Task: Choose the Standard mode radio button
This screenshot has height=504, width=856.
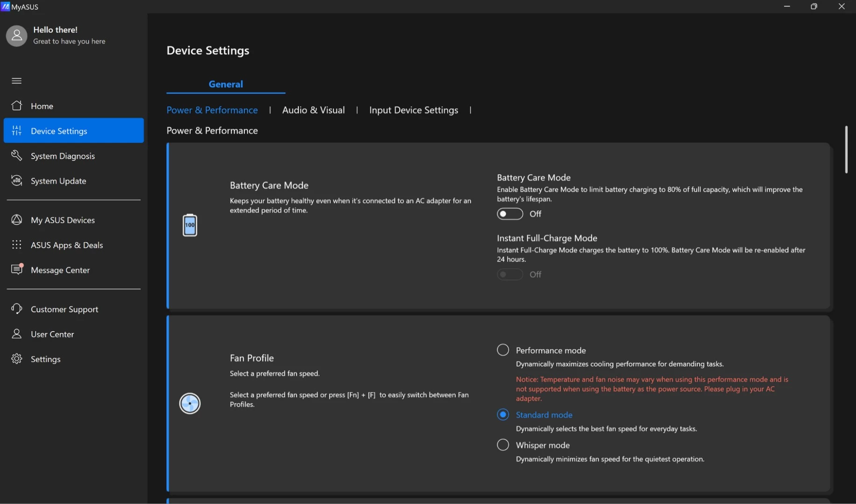Action: (503, 414)
